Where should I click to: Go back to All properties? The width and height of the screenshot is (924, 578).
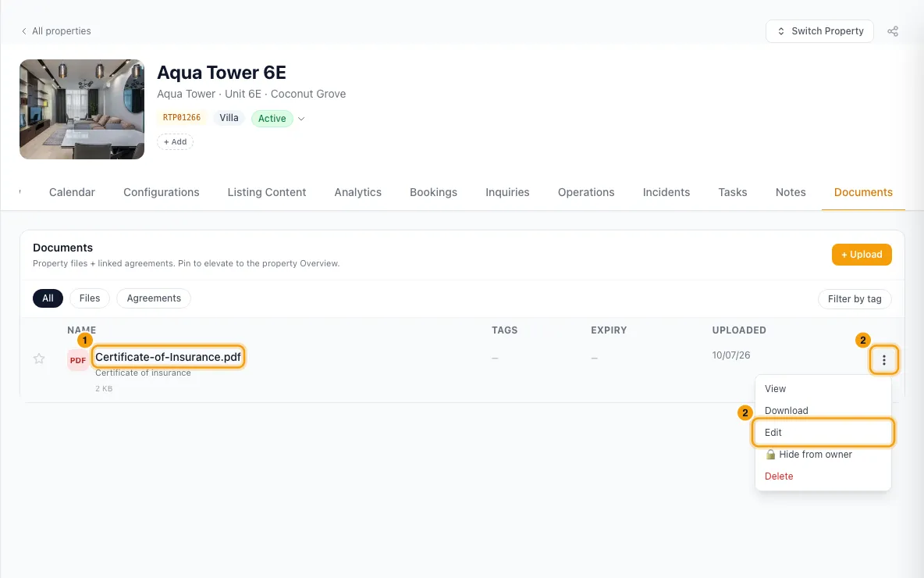click(56, 31)
